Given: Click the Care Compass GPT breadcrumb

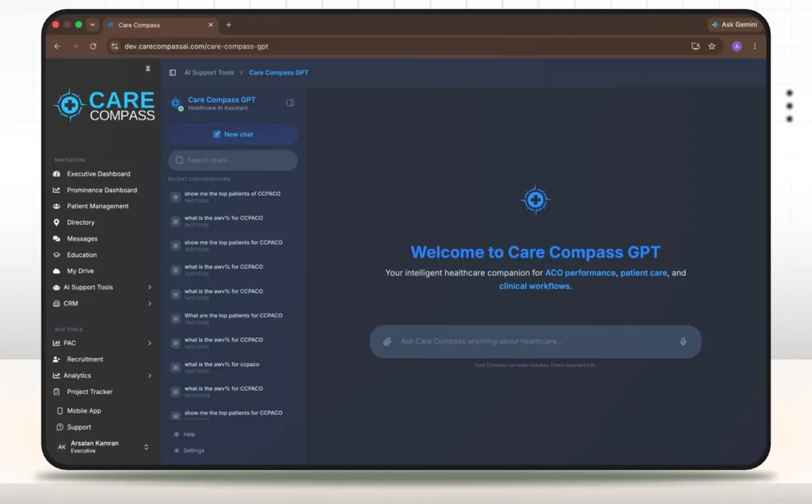Looking at the screenshot, I should point(278,73).
